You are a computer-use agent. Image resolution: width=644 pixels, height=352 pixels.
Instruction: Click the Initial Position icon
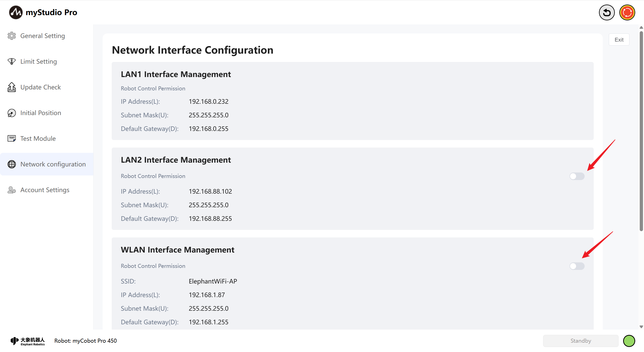click(12, 113)
